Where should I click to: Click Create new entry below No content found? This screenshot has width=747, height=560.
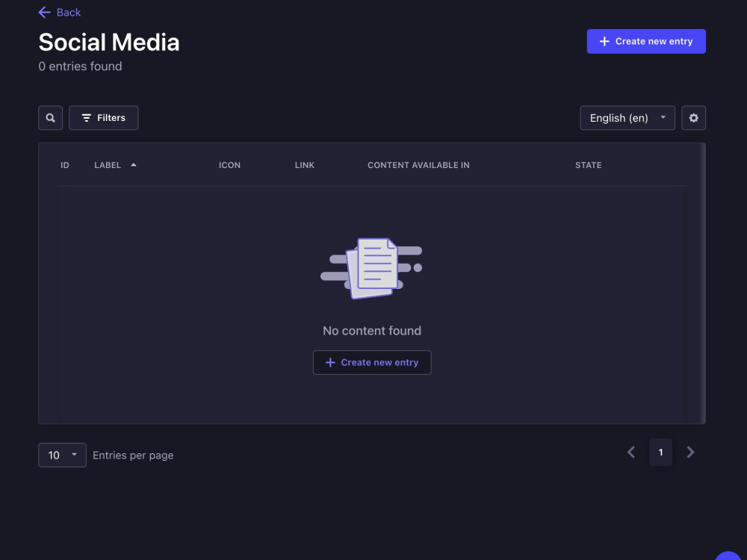371,362
